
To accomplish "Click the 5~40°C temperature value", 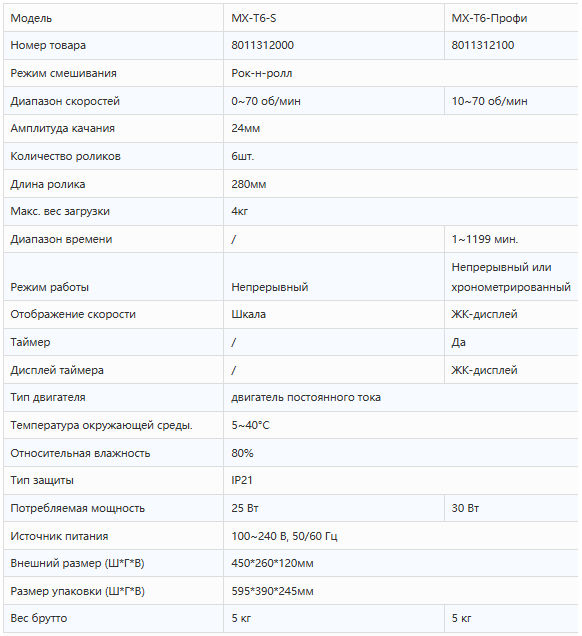I will 250,425.
